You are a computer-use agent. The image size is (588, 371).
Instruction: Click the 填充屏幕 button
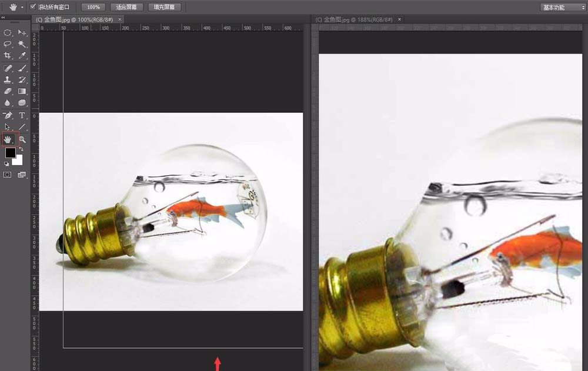pos(164,7)
